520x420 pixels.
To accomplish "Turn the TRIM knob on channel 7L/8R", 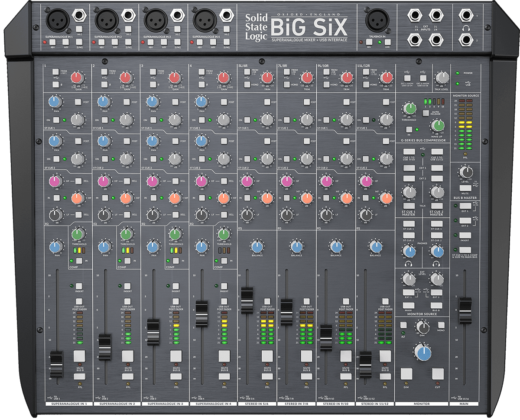I will tap(306, 78).
